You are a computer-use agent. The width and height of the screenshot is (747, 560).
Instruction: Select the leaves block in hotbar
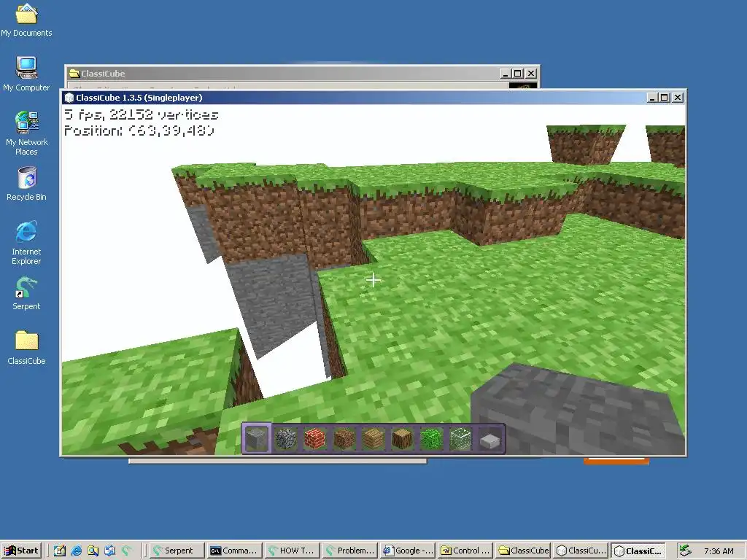432,438
